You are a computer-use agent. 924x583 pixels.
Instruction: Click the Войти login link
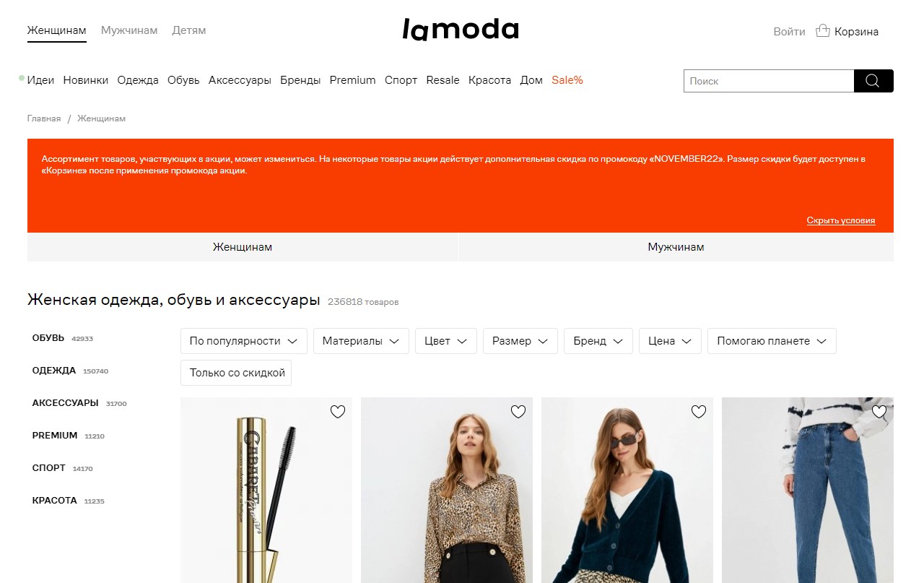pos(789,32)
